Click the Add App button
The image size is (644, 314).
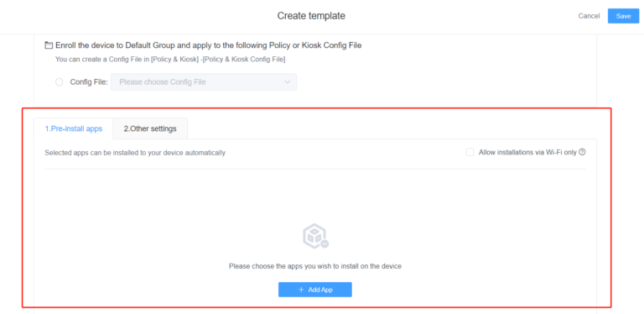coord(315,290)
